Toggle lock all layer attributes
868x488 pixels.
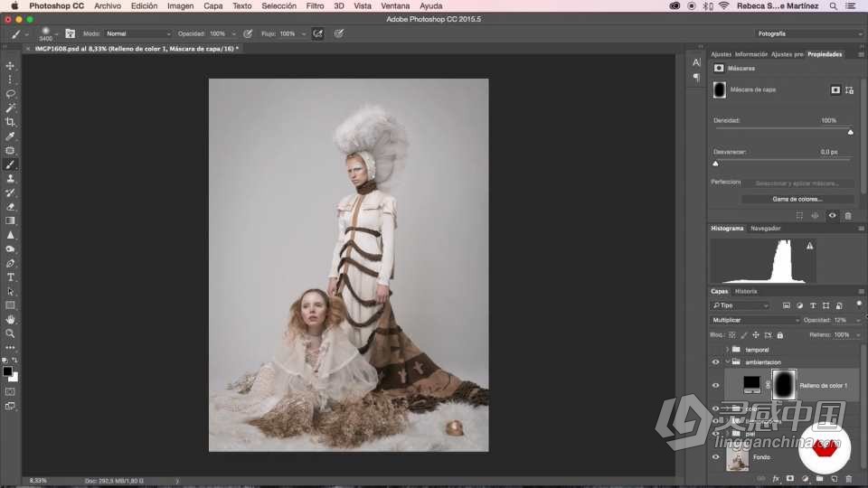click(x=780, y=335)
